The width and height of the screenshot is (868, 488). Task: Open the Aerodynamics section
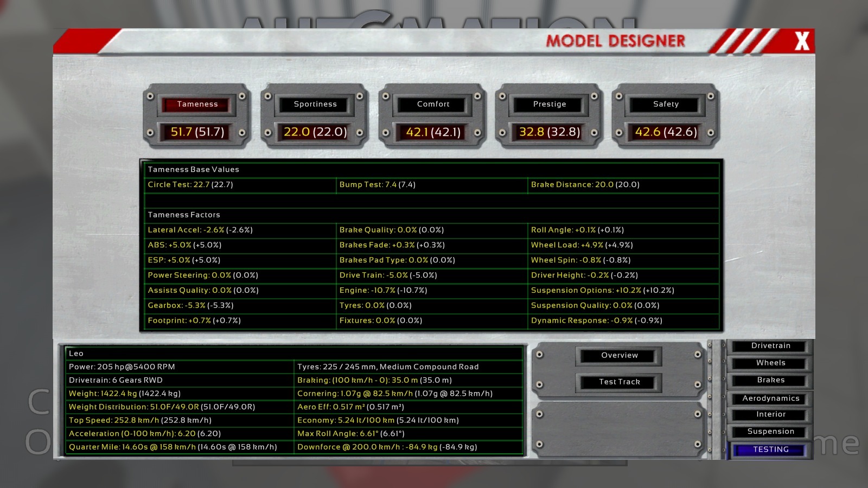click(770, 399)
